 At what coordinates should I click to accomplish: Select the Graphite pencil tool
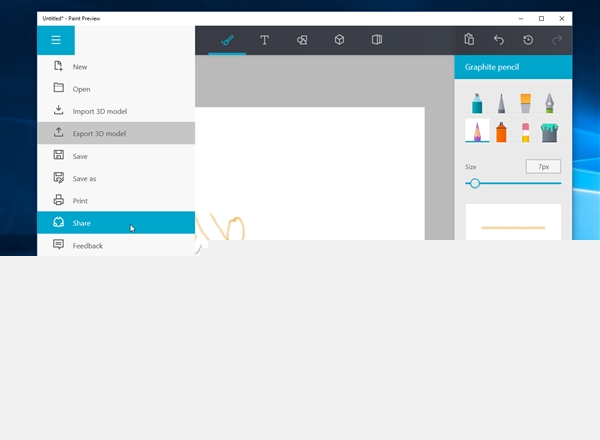(477, 130)
